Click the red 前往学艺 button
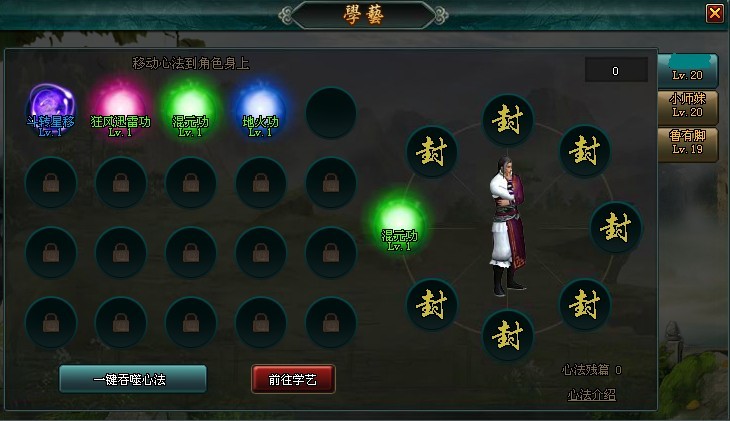The width and height of the screenshot is (730, 421). [x=293, y=379]
